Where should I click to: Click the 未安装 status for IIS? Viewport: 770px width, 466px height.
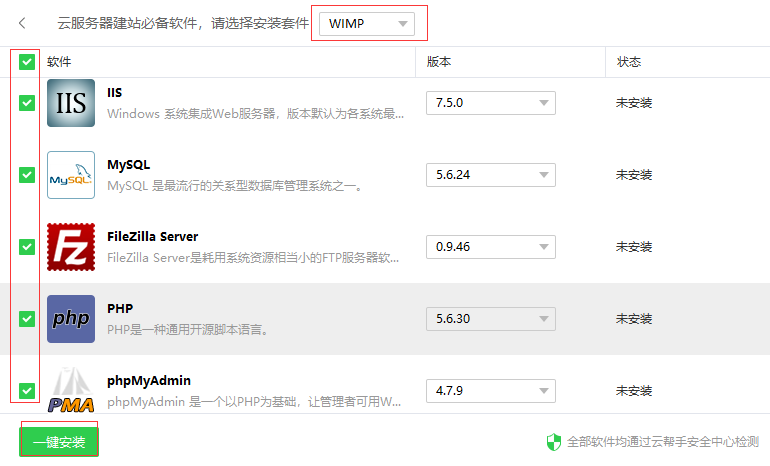(x=634, y=103)
